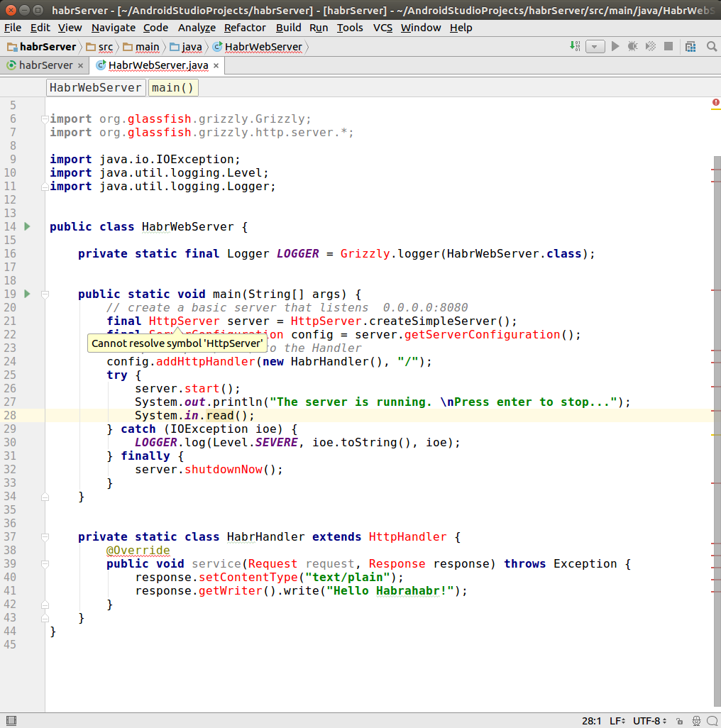
Task: Click the fold end marker at line 11
Action: pyautogui.click(x=45, y=187)
